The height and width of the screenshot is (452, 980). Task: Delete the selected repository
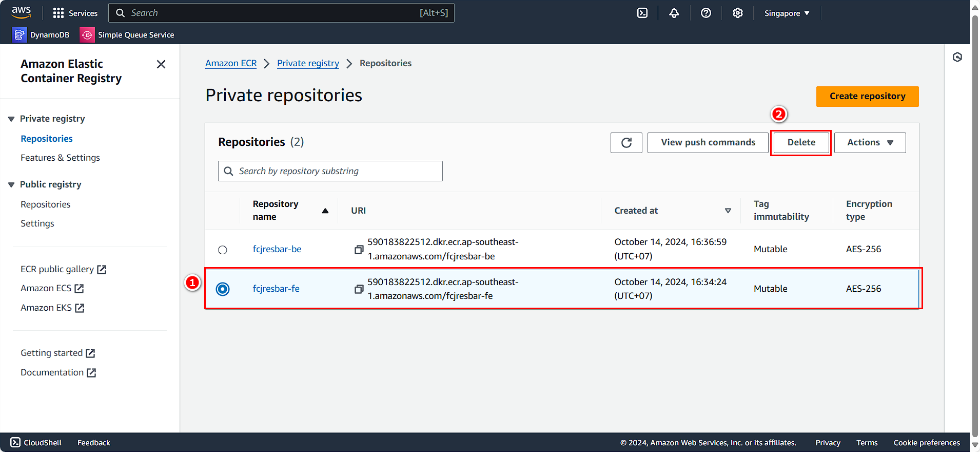pos(801,143)
